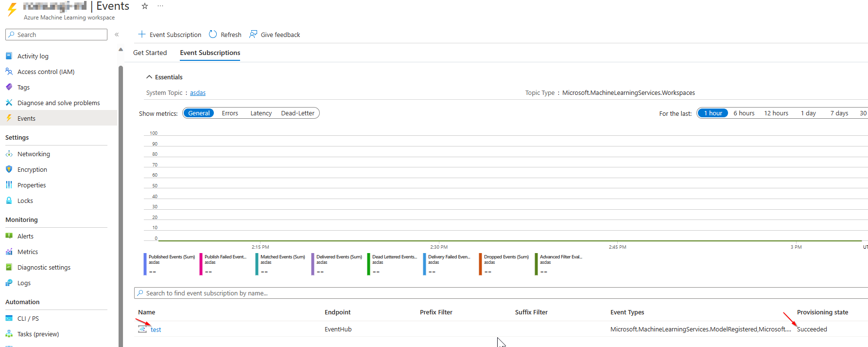Click the Activity log icon
Image resolution: width=868 pixels, height=347 pixels.
pos(9,56)
